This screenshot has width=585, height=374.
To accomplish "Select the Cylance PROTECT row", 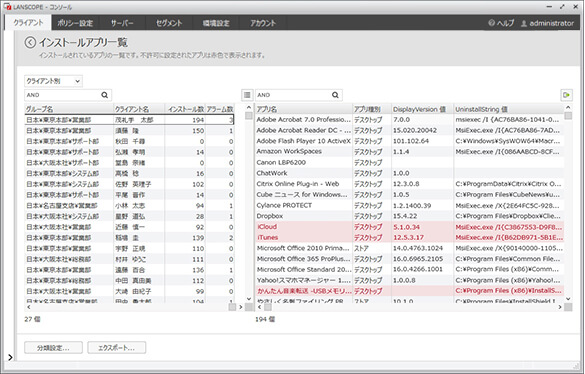I will (x=410, y=205).
